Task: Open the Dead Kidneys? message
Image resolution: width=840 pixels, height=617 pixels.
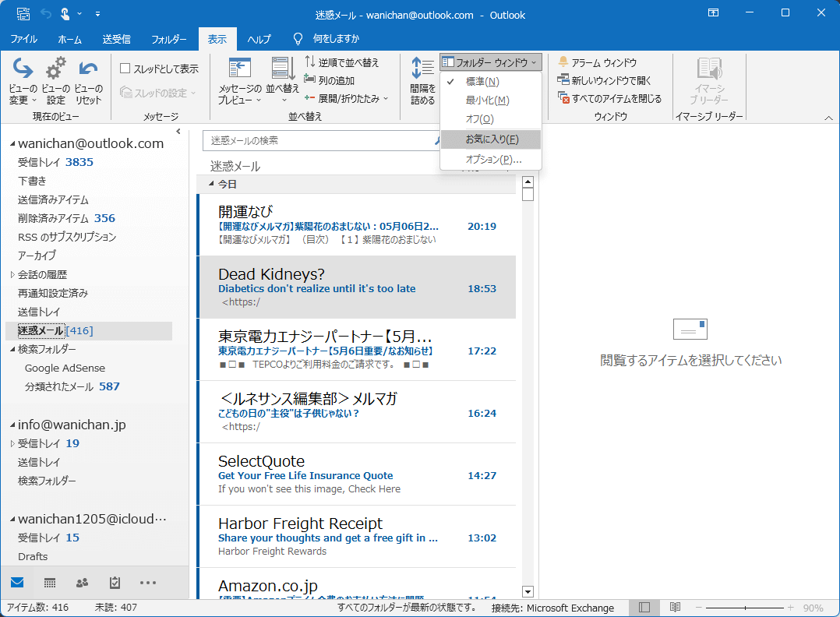Action: pos(357,287)
